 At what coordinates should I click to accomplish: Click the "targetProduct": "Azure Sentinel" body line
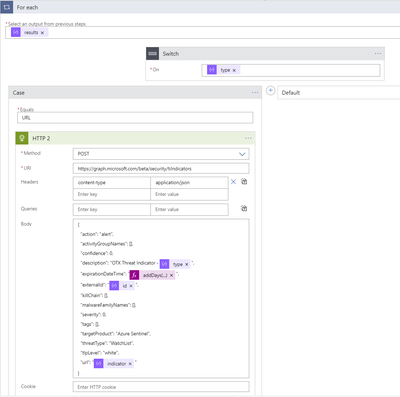point(115,334)
